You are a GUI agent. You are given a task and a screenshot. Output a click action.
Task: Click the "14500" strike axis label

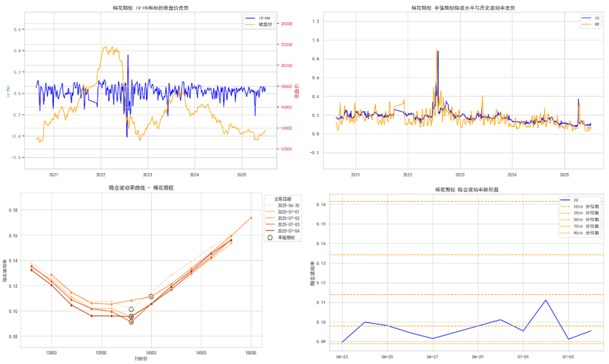[201, 353]
